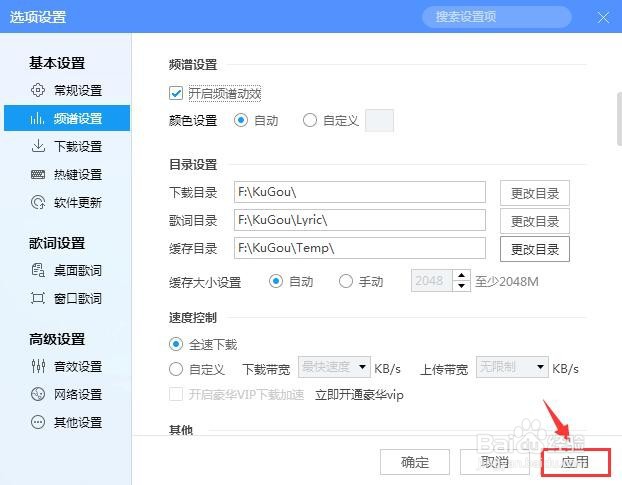Check 开启豪华VIP下载加速 checkbox
Screen dimensions: 622x485
coord(176,395)
